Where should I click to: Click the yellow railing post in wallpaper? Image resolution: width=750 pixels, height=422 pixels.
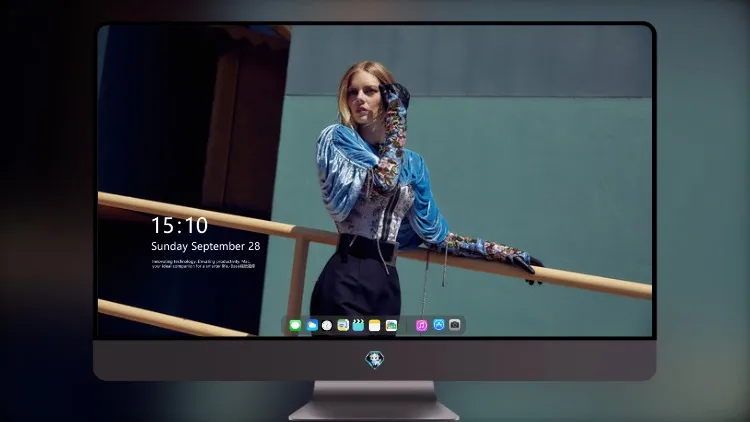[298, 280]
